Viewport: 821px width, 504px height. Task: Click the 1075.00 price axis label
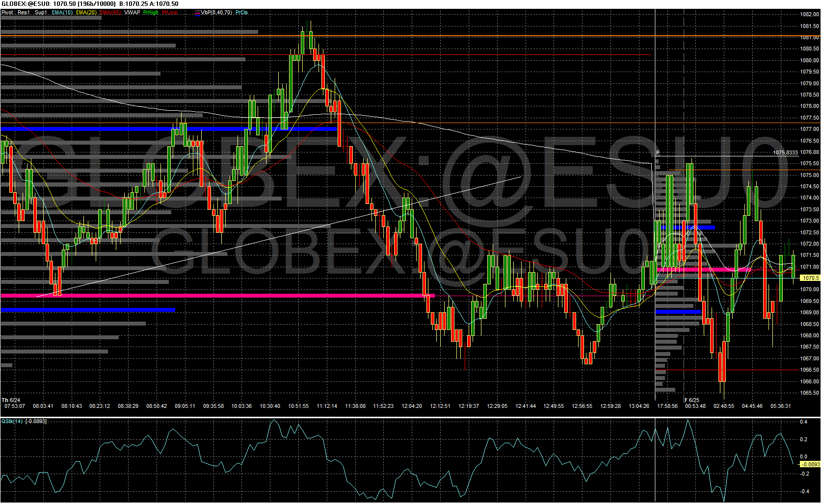[x=809, y=175]
